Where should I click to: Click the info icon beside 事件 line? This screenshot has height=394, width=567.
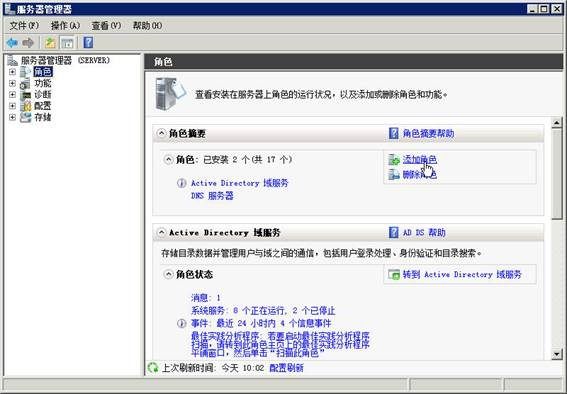(x=182, y=323)
